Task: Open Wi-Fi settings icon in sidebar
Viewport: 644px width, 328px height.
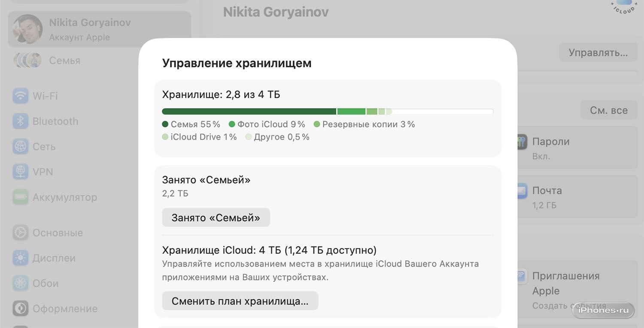Action: coord(20,96)
